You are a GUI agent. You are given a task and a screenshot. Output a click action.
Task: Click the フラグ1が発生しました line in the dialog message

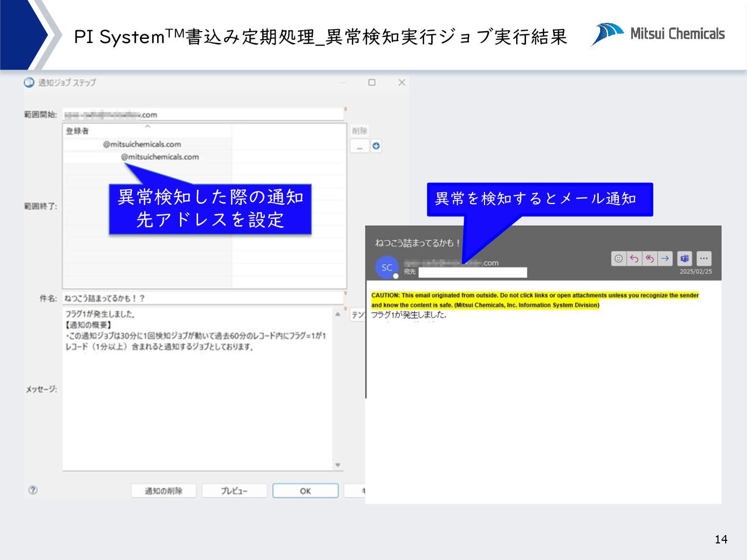pyautogui.click(x=100, y=314)
